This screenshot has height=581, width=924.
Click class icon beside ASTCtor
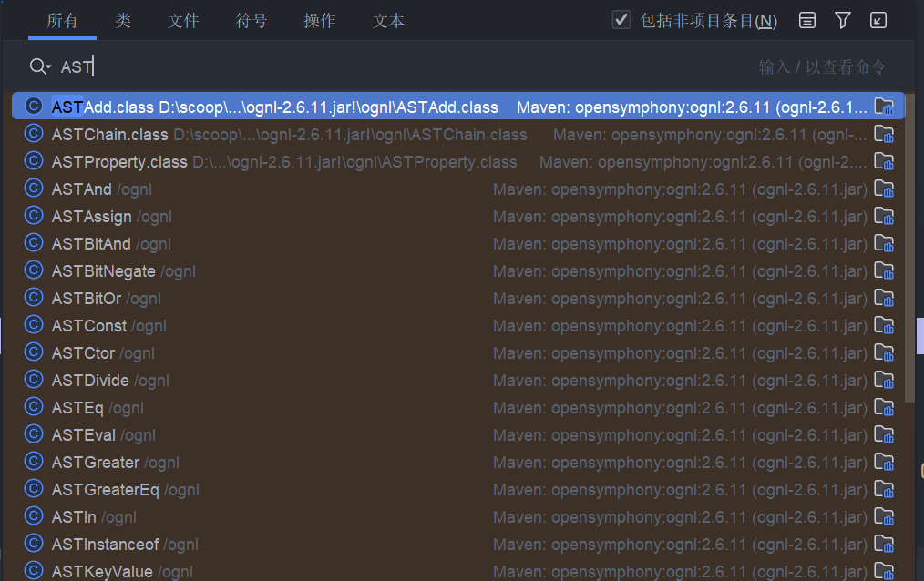[x=34, y=352]
